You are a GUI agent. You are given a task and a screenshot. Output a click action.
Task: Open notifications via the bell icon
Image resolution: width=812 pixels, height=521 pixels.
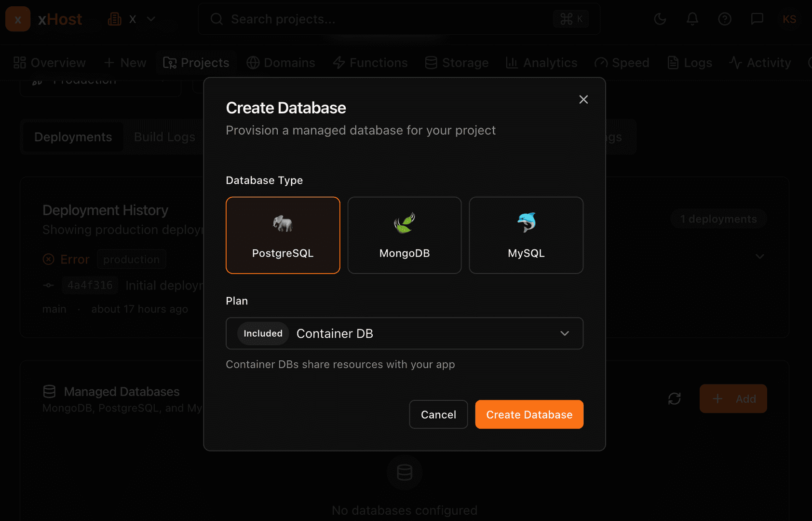click(x=692, y=19)
